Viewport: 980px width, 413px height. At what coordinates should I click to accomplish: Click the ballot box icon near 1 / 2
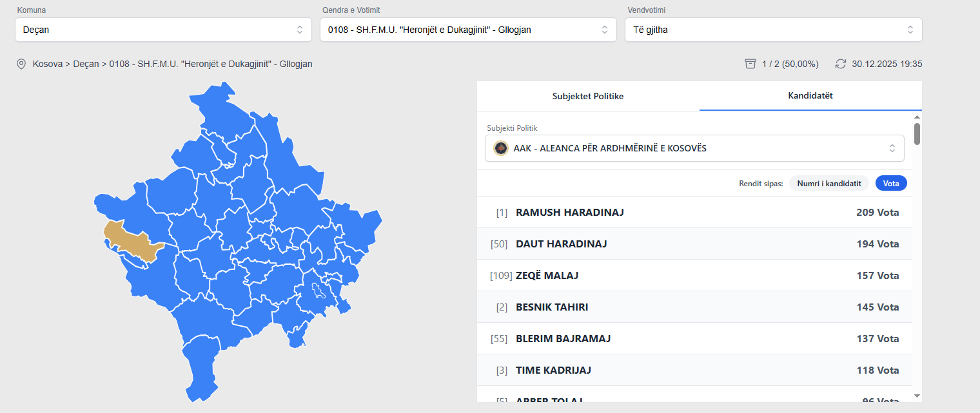(750, 64)
